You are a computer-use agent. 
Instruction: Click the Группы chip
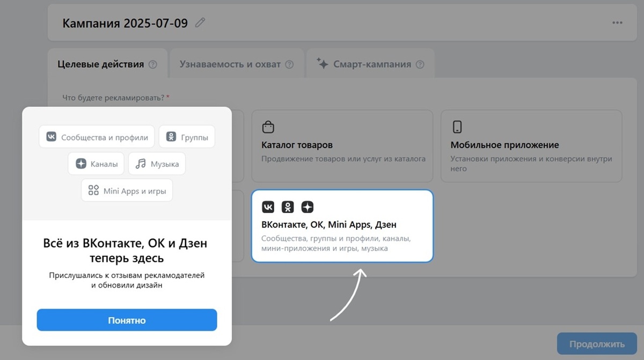tap(187, 137)
